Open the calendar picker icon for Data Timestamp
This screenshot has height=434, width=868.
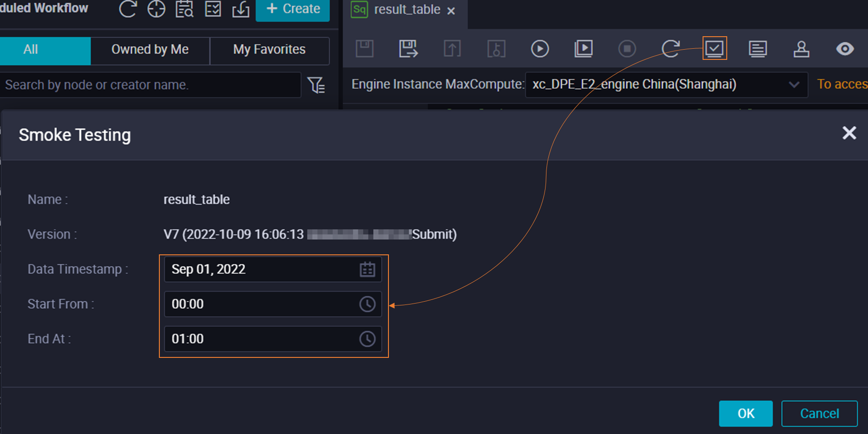click(368, 269)
